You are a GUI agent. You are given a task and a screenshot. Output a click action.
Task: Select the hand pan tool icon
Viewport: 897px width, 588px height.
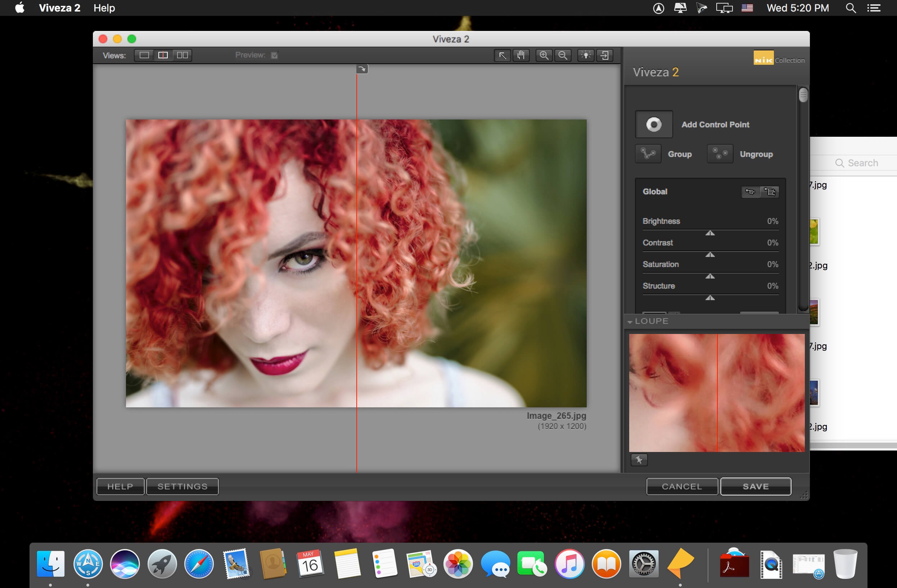click(521, 55)
